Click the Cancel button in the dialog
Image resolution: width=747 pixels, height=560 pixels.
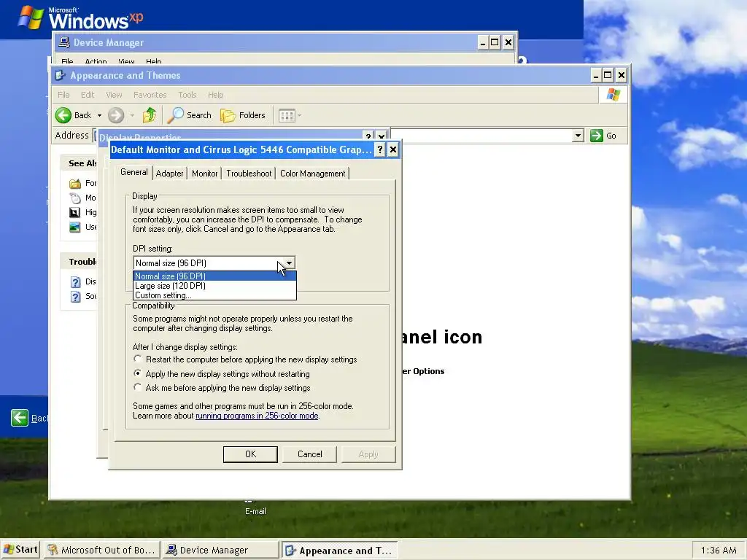coord(309,454)
